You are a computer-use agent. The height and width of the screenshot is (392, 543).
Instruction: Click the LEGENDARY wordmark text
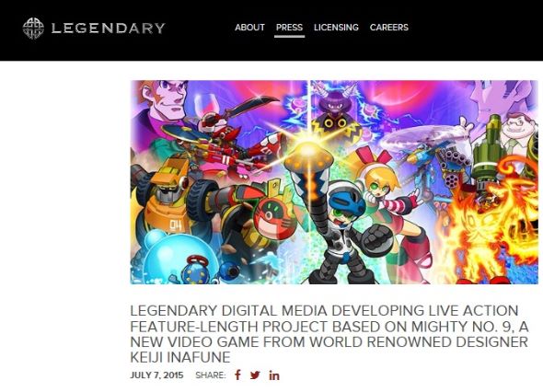click(108, 29)
